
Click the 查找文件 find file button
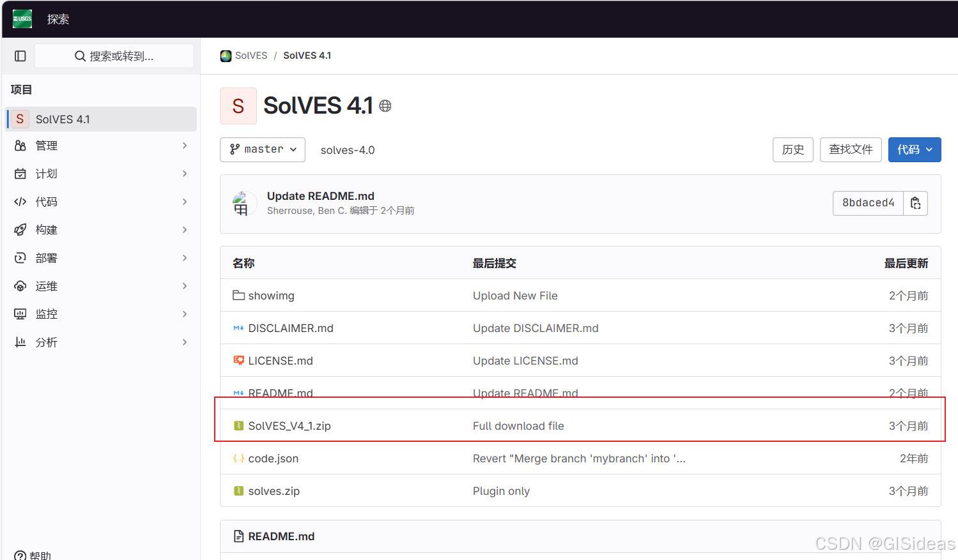851,149
